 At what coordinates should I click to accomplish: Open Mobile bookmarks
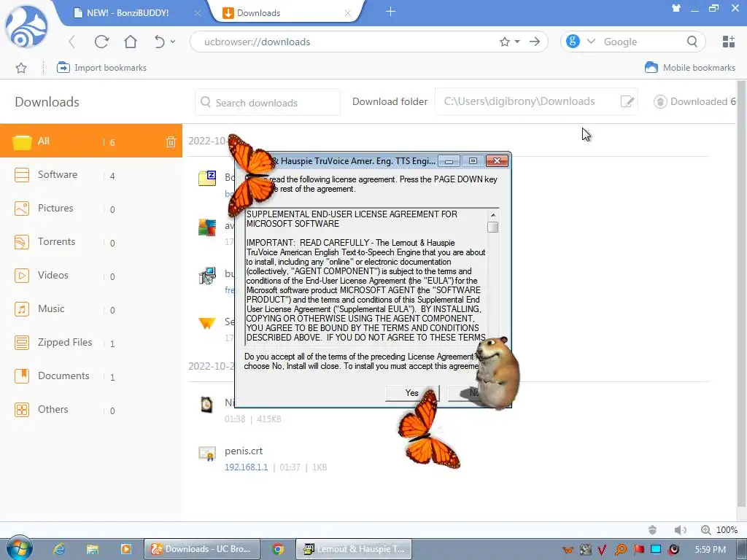tap(690, 68)
